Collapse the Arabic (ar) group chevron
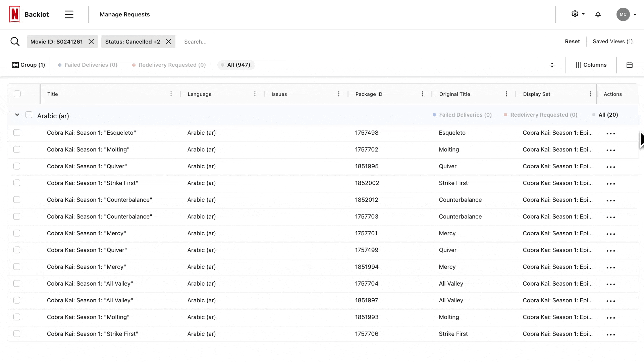644x362 pixels. pos(17,115)
